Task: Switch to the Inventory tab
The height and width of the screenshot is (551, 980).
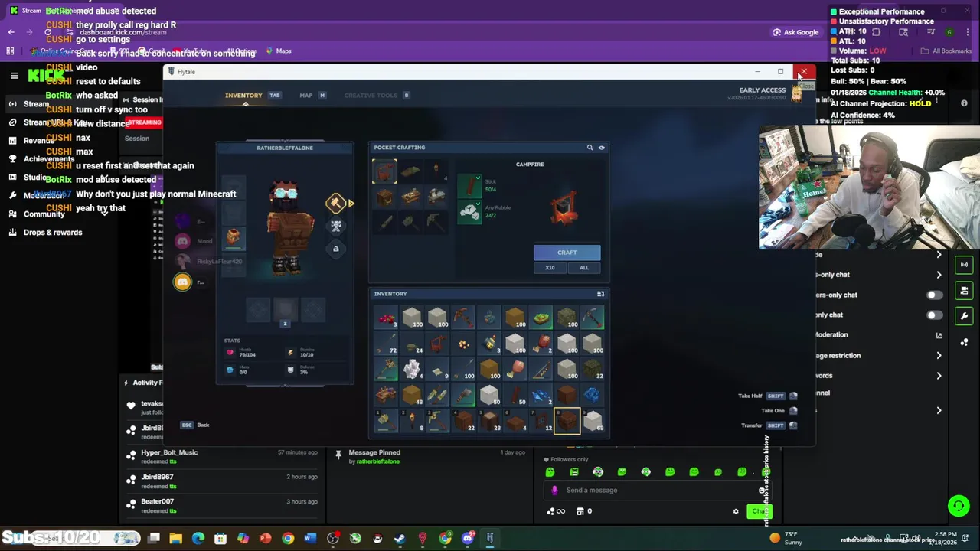Action: (x=243, y=96)
